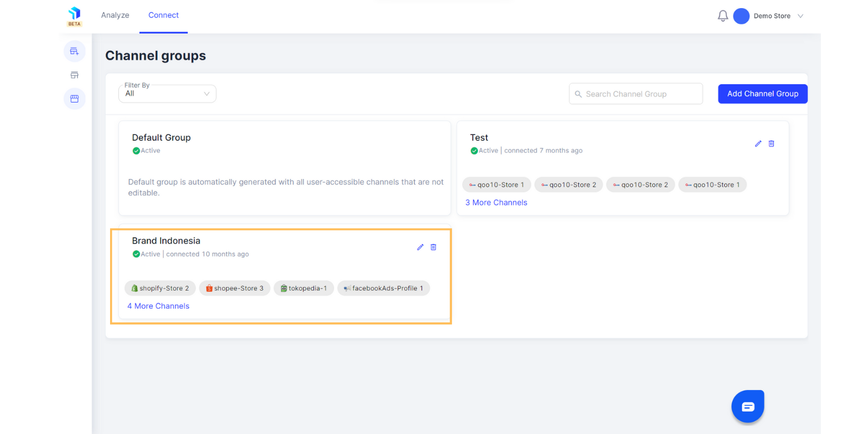
Task: Select the shopify-Store 2 chip
Action: click(x=160, y=288)
